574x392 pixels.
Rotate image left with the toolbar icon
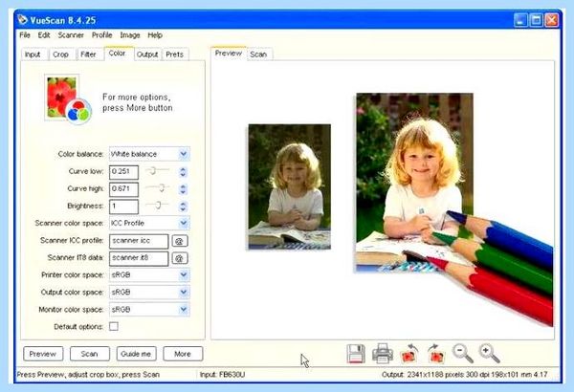click(x=409, y=353)
